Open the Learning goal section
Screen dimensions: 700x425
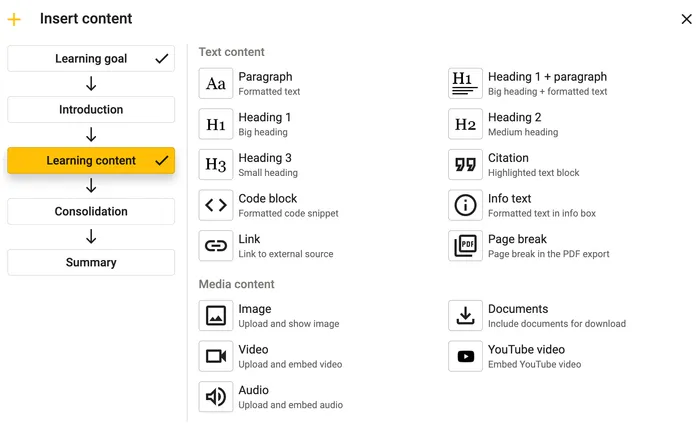tap(91, 58)
